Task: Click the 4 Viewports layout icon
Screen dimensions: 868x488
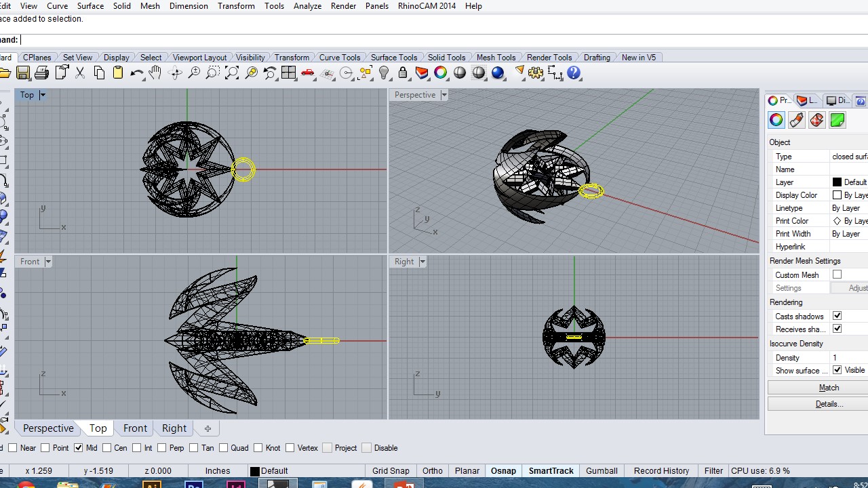Action: click(x=289, y=73)
